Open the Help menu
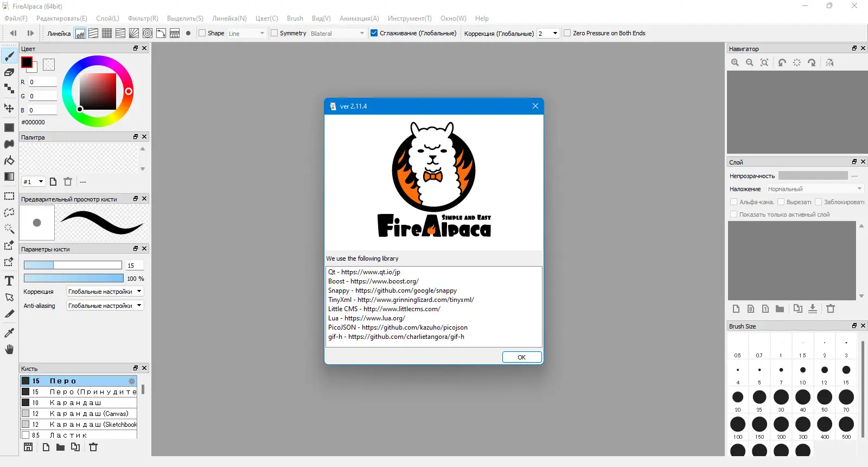868x467 pixels. point(482,18)
